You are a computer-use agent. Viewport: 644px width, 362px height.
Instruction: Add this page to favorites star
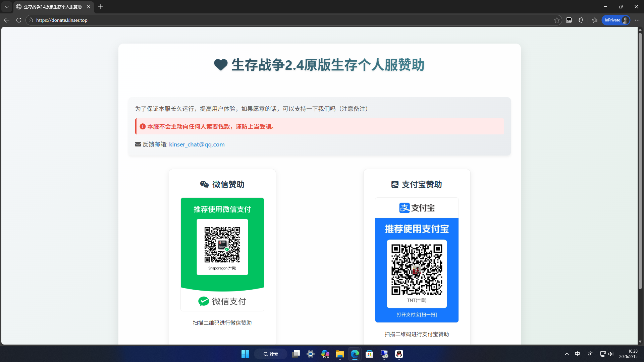[x=557, y=20]
